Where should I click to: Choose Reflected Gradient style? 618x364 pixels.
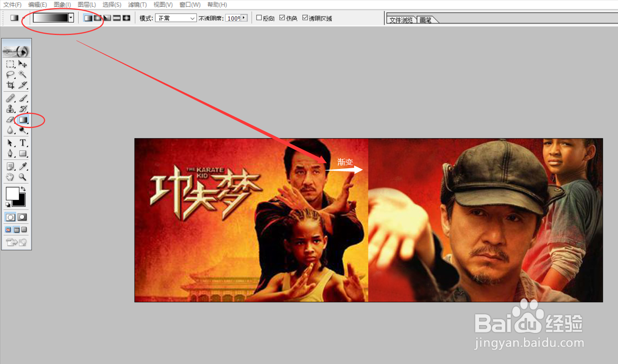tap(117, 18)
